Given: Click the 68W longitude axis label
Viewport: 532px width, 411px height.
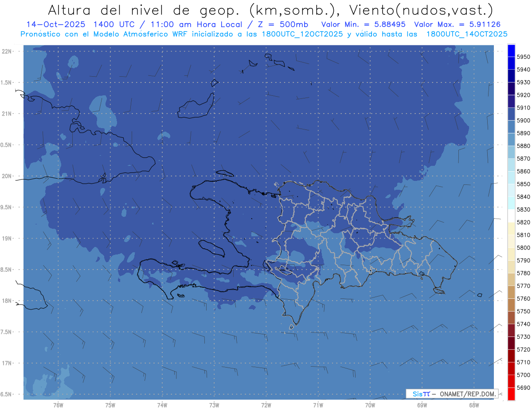Looking at the screenshot, I should [x=473, y=405].
